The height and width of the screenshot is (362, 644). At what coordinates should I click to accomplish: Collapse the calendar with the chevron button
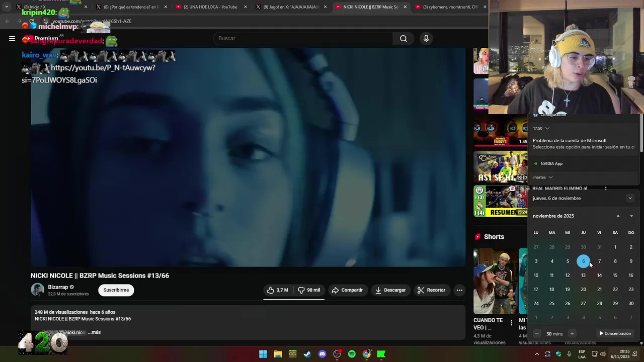[630, 198]
